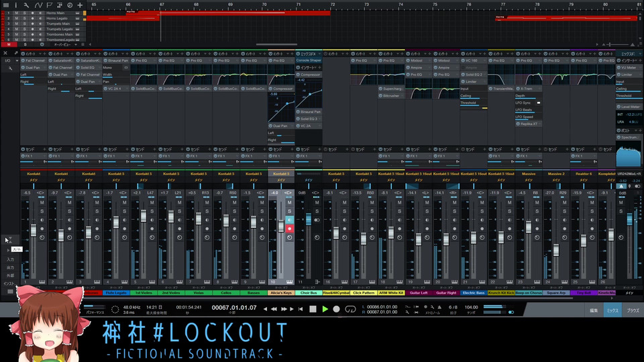
Task: Click the automation mode icon on channel 5
Action: pyautogui.click(x=152, y=237)
